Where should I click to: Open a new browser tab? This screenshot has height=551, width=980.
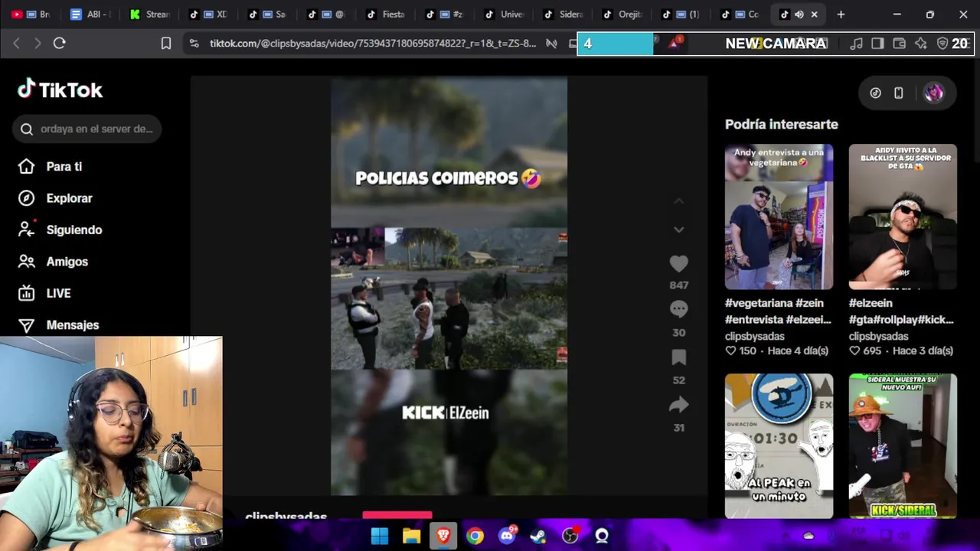841,14
